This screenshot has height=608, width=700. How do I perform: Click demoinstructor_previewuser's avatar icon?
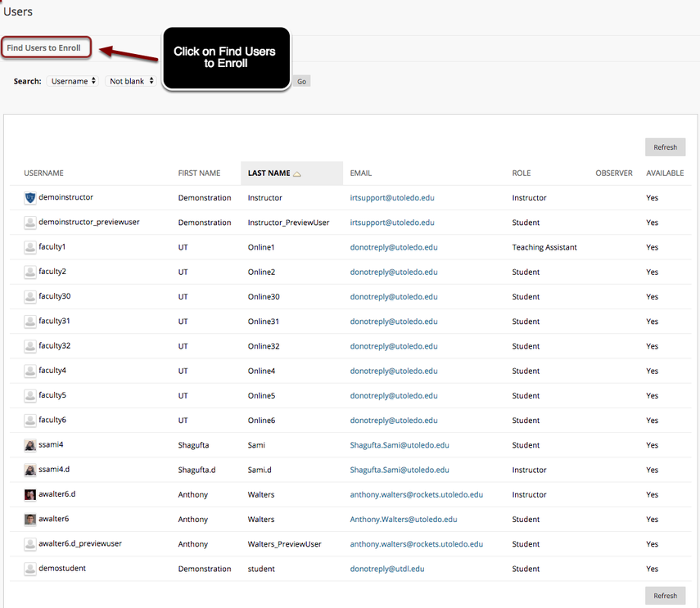30,222
